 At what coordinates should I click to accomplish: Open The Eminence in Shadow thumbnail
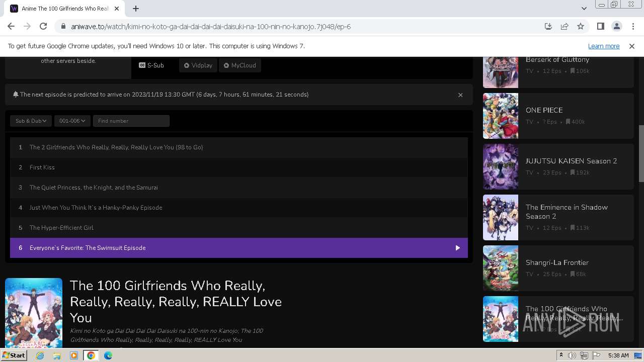[x=501, y=218]
